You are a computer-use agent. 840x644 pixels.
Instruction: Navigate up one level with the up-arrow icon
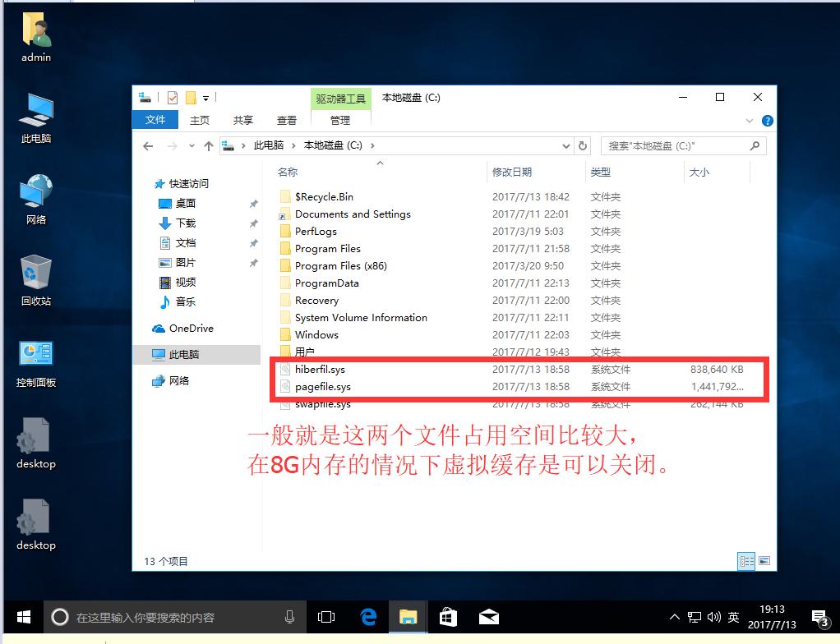208,145
